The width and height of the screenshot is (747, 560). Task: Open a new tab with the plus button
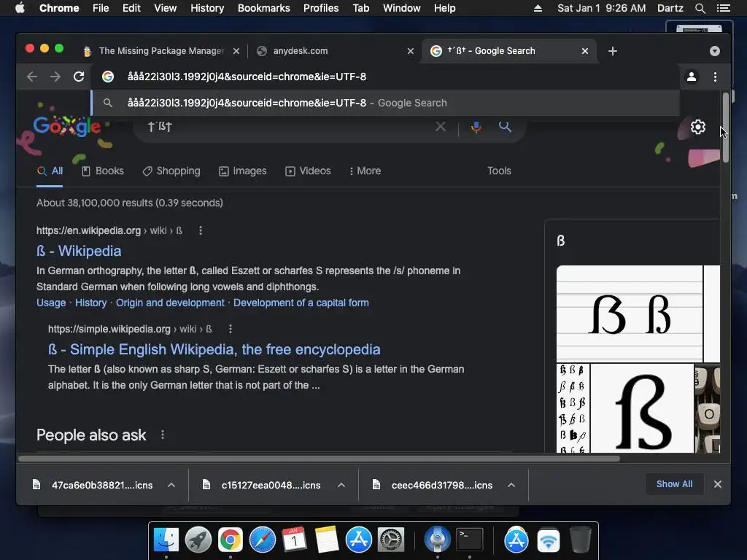point(613,51)
